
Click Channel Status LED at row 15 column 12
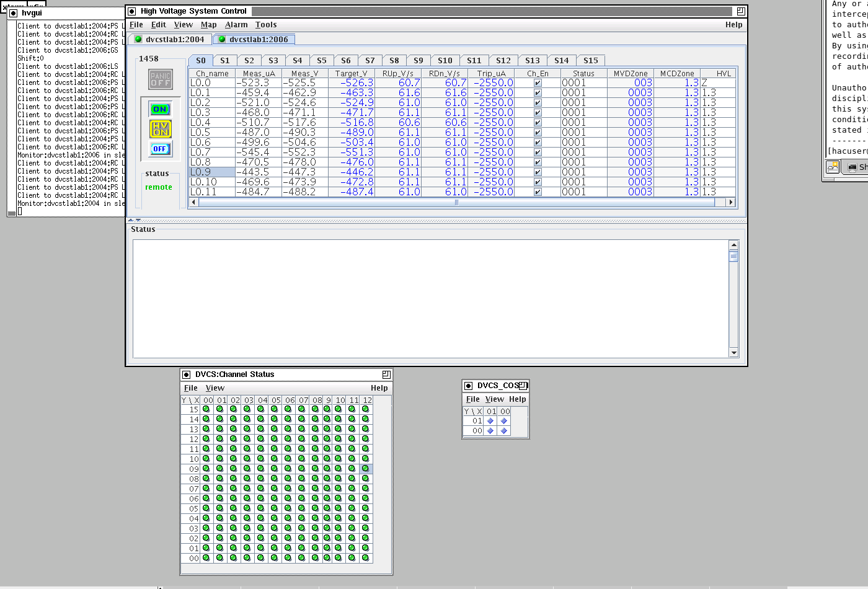[366, 409]
